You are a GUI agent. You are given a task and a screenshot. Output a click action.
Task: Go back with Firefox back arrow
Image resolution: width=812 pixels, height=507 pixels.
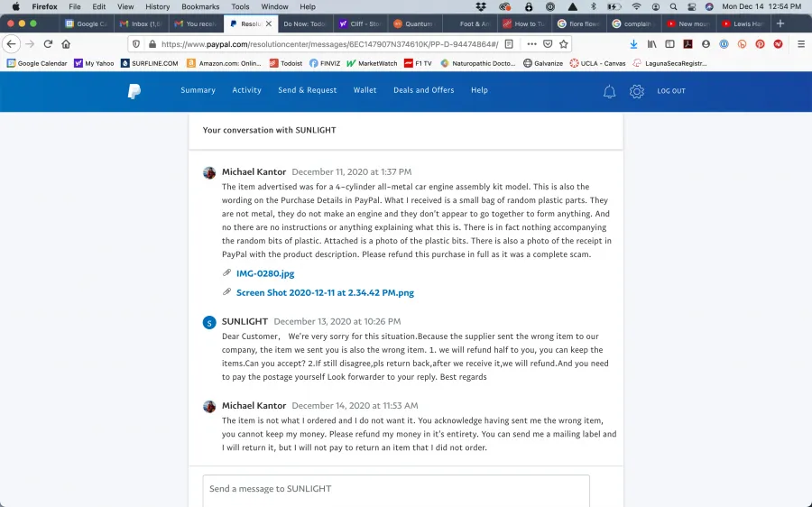[12, 44]
